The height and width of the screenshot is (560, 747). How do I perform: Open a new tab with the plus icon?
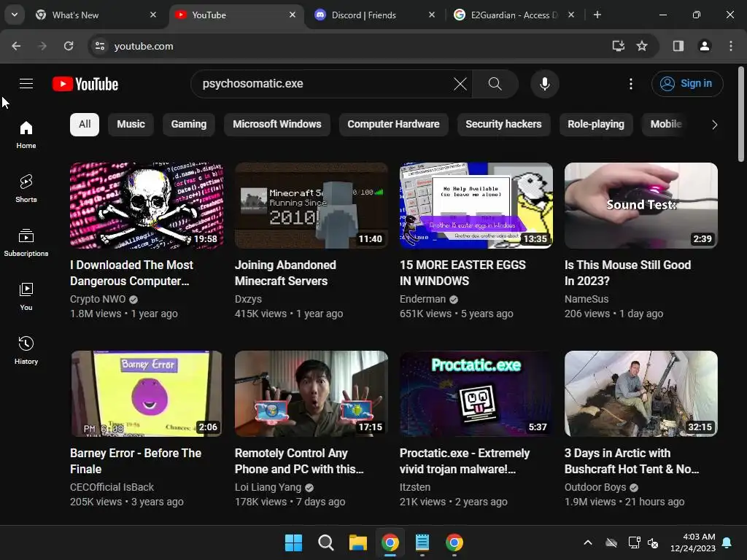[x=597, y=15]
